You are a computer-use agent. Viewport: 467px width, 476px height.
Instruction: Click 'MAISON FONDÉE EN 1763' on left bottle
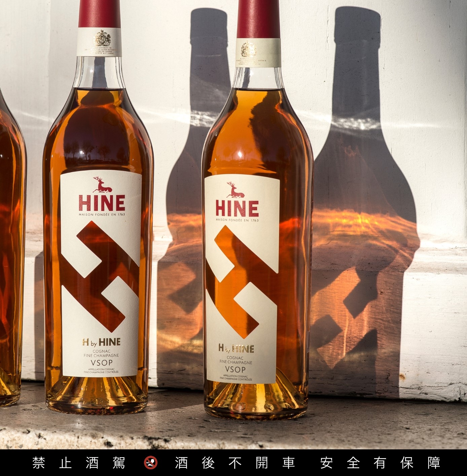point(102,214)
